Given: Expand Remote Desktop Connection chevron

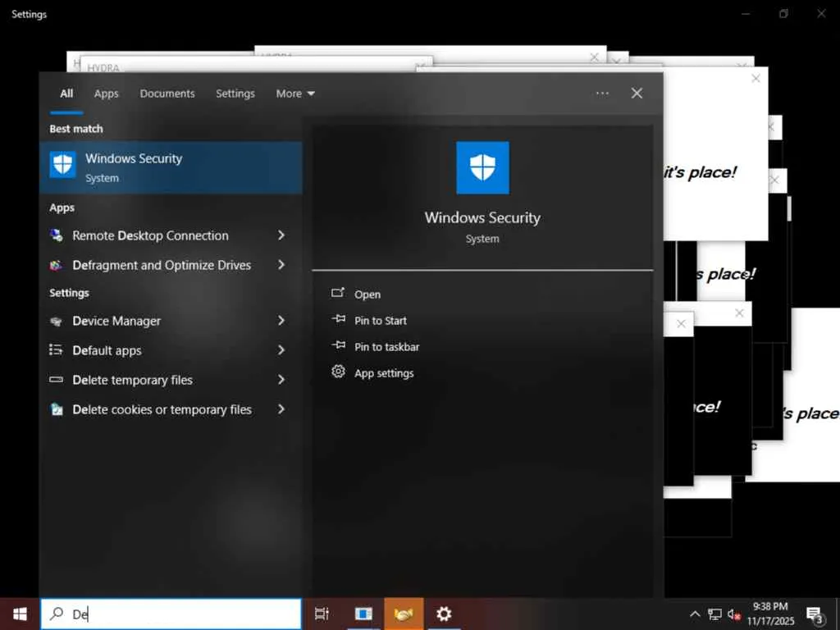Looking at the screenshot, I should (281, 235).
